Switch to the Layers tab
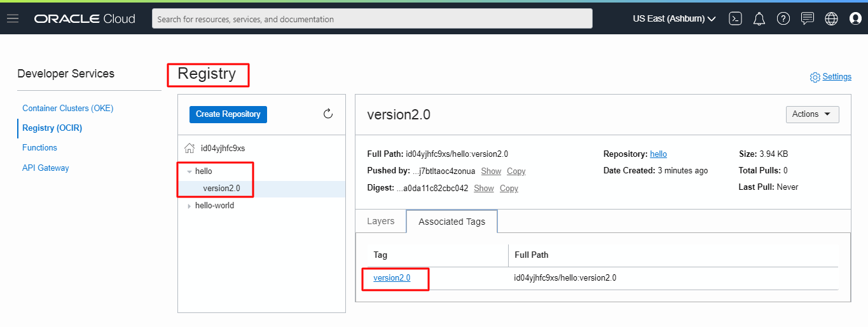The image size is (868, 327). pos(381,222)
